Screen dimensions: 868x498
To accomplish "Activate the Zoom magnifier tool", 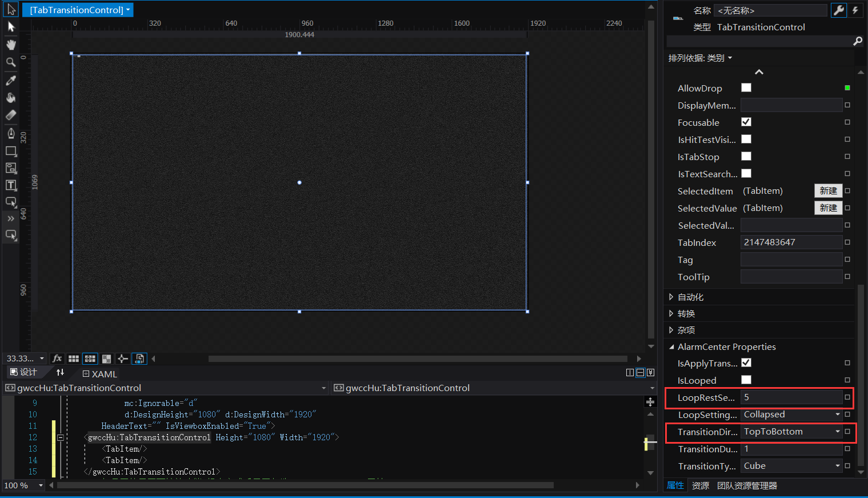I will (x=11, y=62).
